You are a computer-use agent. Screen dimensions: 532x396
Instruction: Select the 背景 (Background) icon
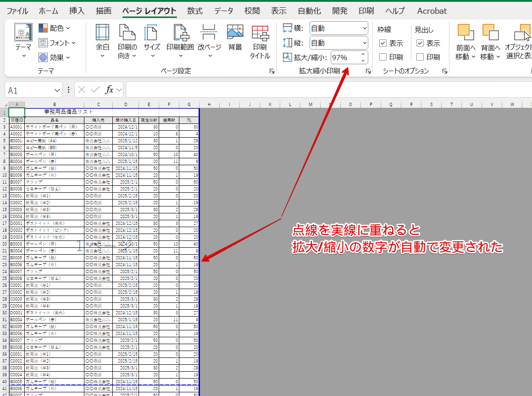(x=235, y=33)
